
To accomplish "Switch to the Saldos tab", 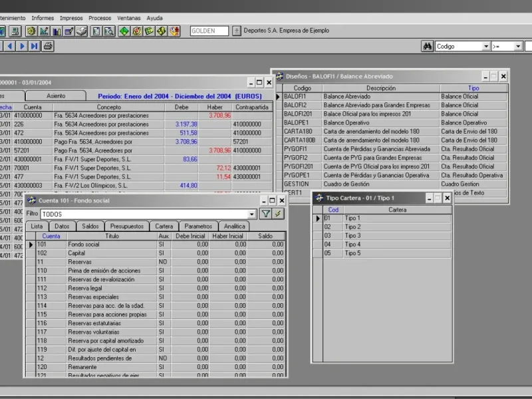I will point(90,226).
